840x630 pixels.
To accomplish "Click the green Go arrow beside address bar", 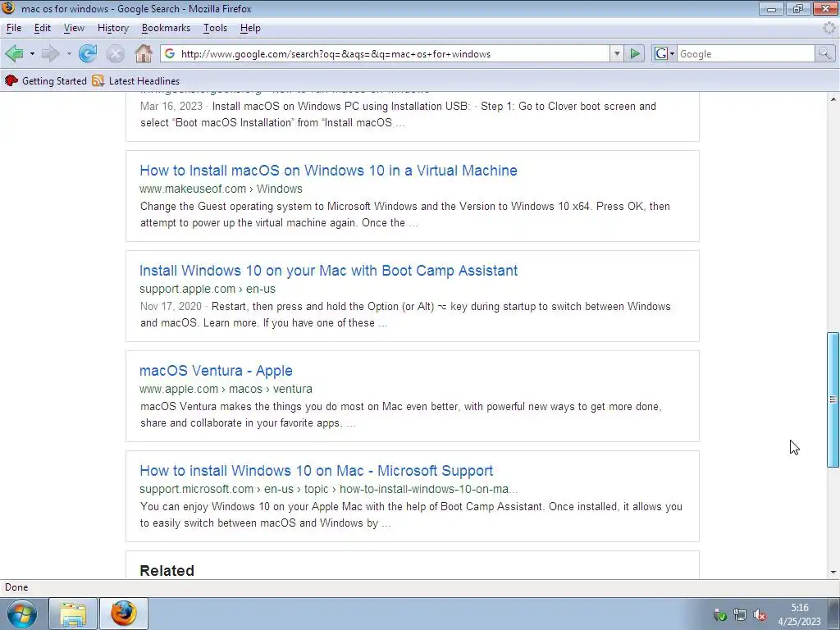I will [635, 53].
